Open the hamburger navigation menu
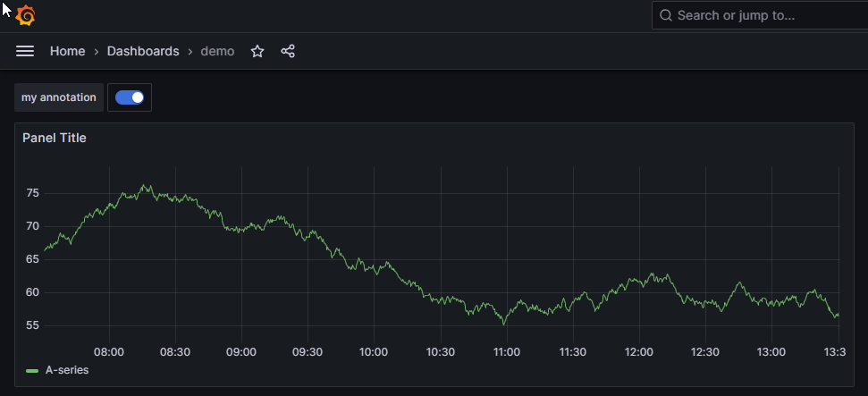 coord(25,52)
